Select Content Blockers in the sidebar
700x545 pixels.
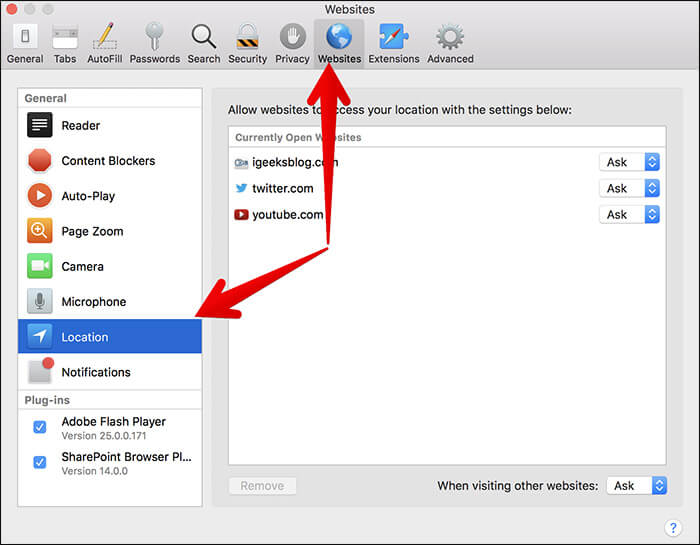[110, 161]
